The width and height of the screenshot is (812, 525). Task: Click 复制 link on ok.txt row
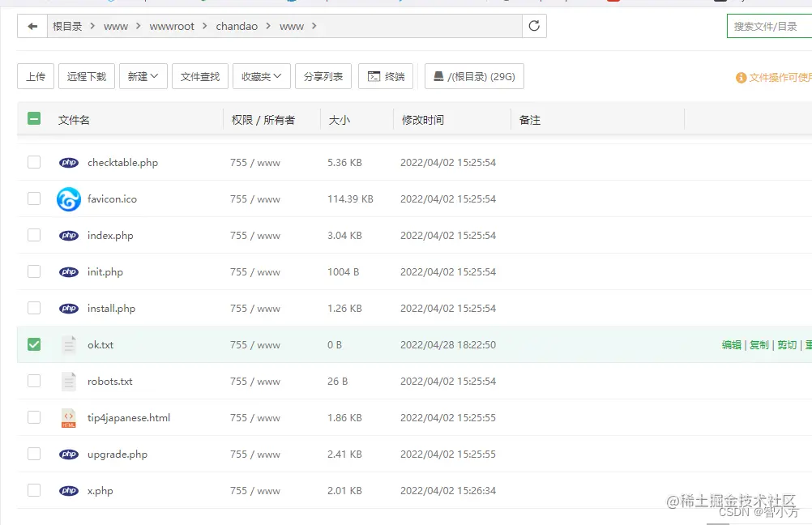[759, 345]
